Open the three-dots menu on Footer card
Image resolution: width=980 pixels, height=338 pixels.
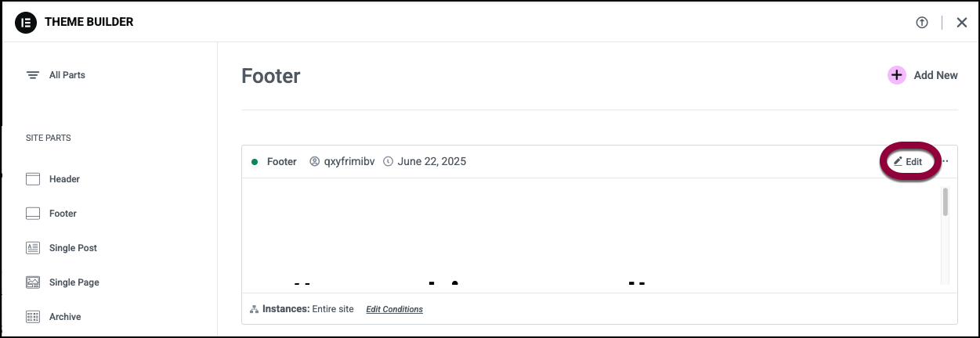click(945, 162)
